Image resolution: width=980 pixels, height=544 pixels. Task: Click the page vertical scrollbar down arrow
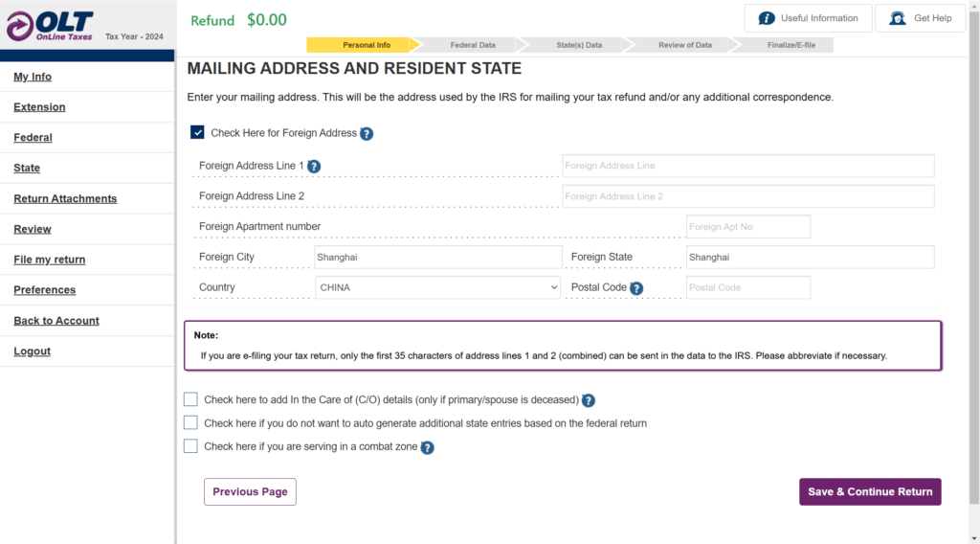pyautogui.click(x=974, y=538)
